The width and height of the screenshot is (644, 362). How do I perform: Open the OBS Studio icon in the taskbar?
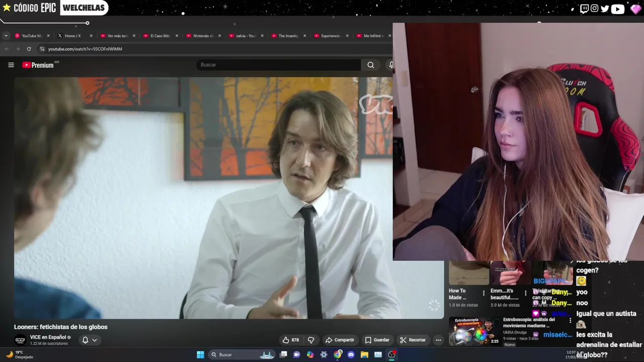tap(391, 354)
